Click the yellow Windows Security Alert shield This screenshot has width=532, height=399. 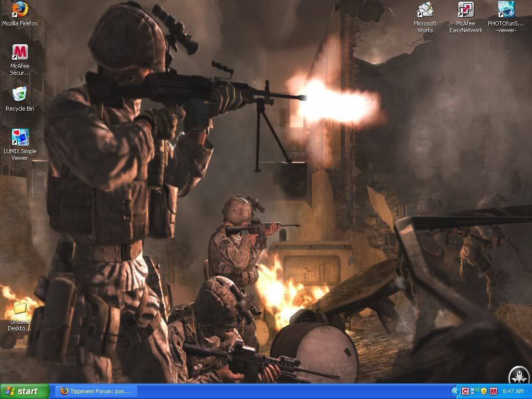[x=483, y=391]
